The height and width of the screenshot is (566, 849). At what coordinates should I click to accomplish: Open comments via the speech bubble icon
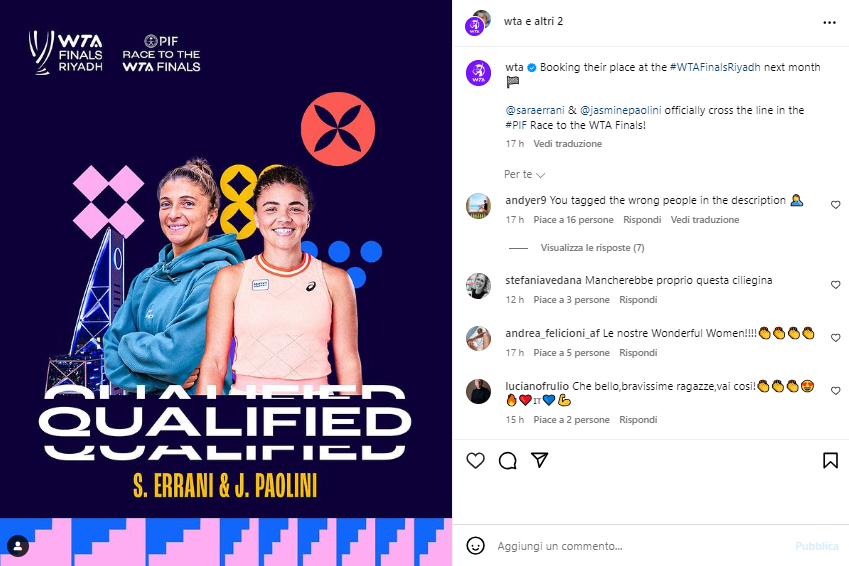point(507,460)
